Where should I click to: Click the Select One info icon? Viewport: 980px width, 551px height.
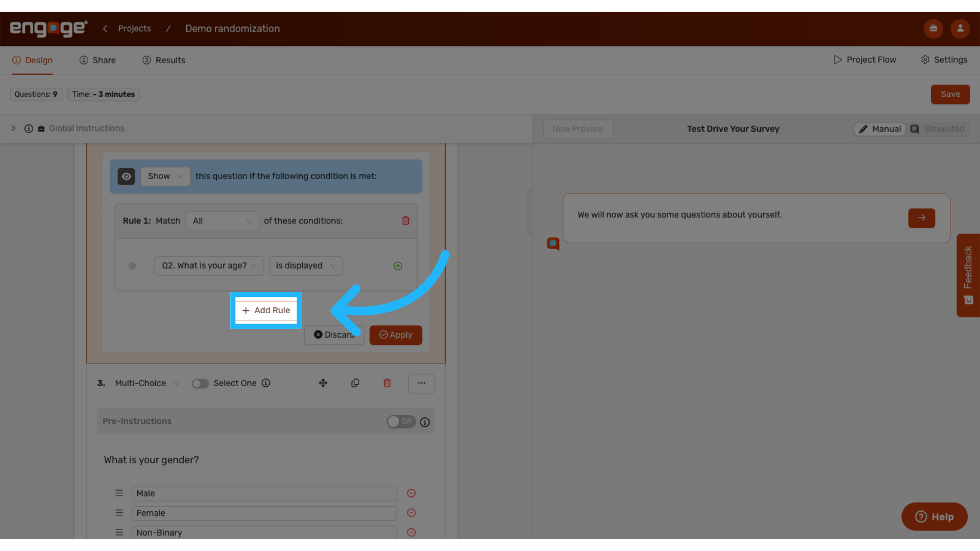266,383
